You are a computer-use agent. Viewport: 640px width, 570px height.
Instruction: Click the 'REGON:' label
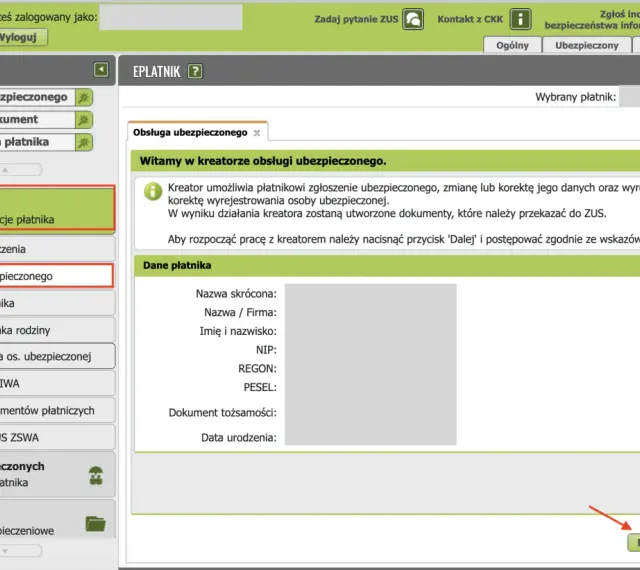pyautogui.click(x=257, y=369)
